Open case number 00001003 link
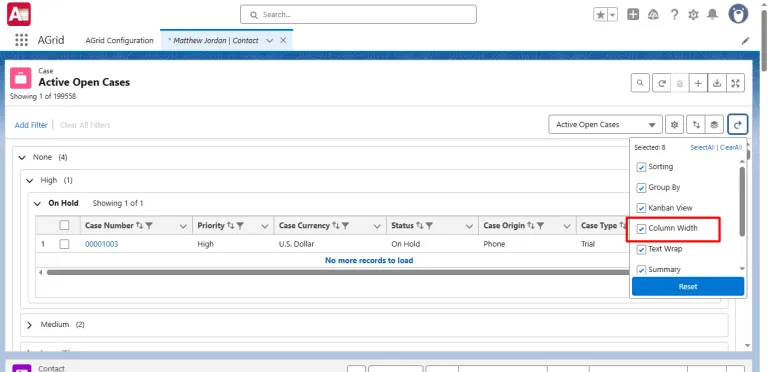The width and height of the screenshot is (768, 372). (x=101, y=244)
